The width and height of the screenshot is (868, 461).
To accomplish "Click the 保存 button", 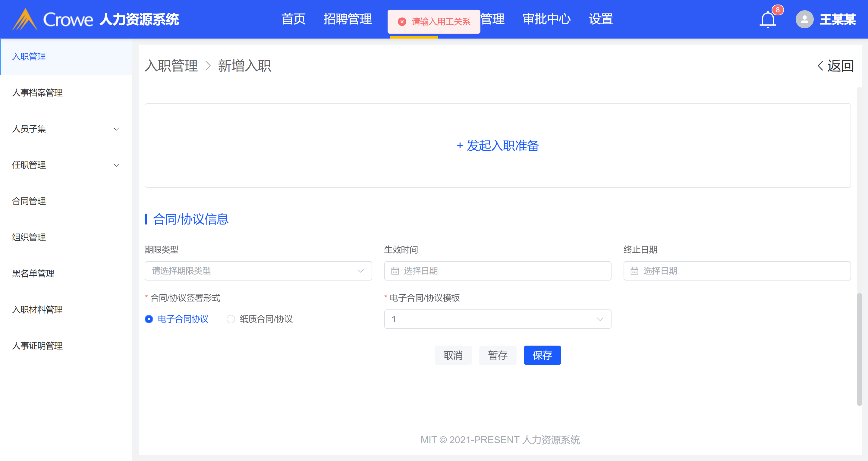I will pyautogui.click(x=542, y=355).
